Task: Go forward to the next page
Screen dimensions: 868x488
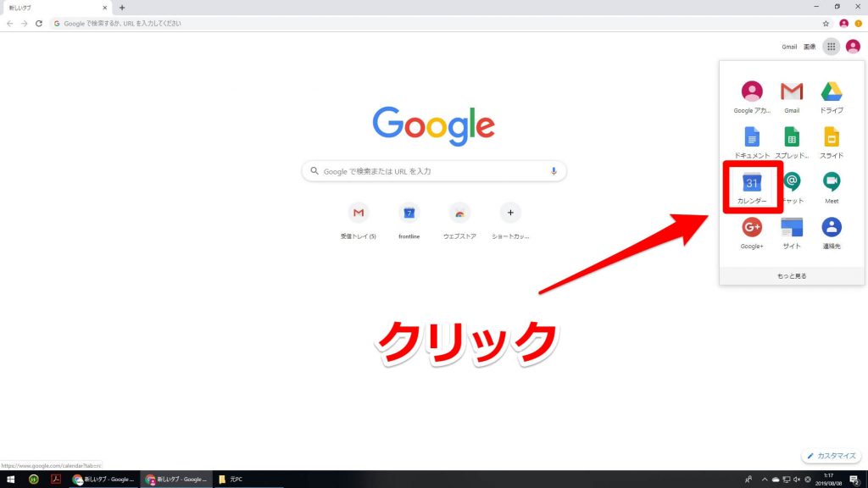Action: point(24,23)
